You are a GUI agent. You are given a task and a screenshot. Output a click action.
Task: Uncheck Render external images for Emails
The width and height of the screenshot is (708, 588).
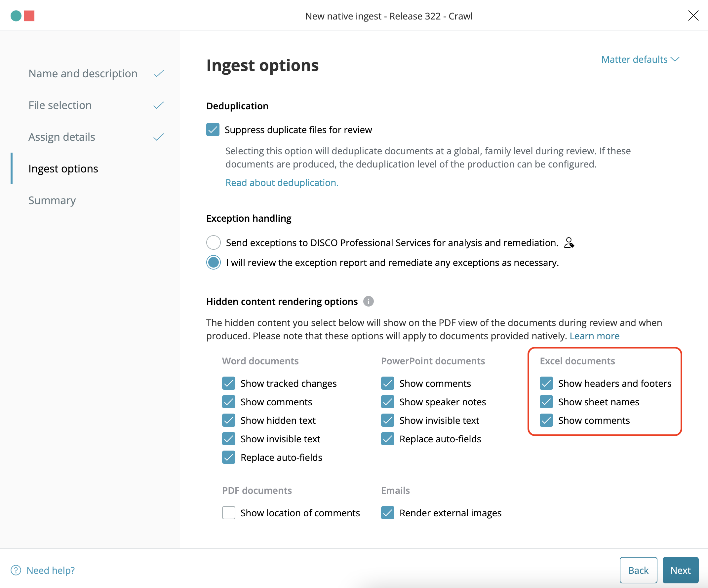pos(388,513)
